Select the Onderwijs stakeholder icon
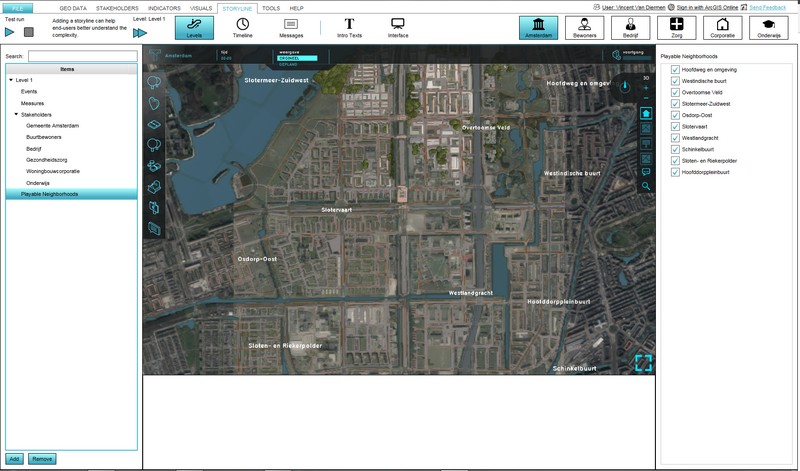Screen dimensions: 800x471 click(x=769, y=28)
